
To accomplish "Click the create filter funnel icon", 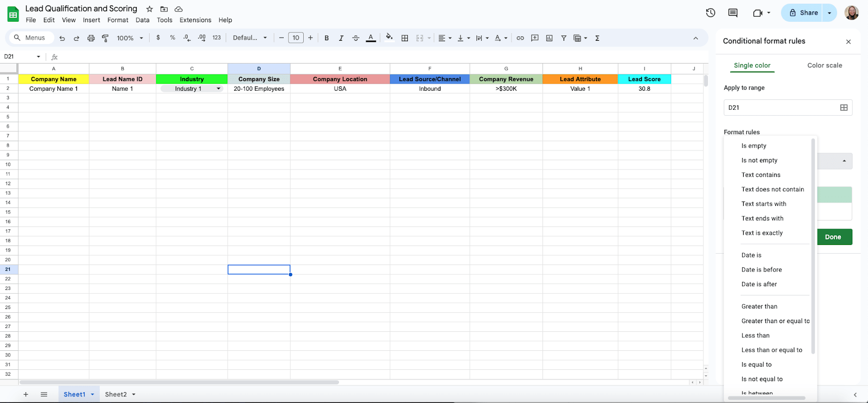I will pyautogui.click(x=564, y=38).
